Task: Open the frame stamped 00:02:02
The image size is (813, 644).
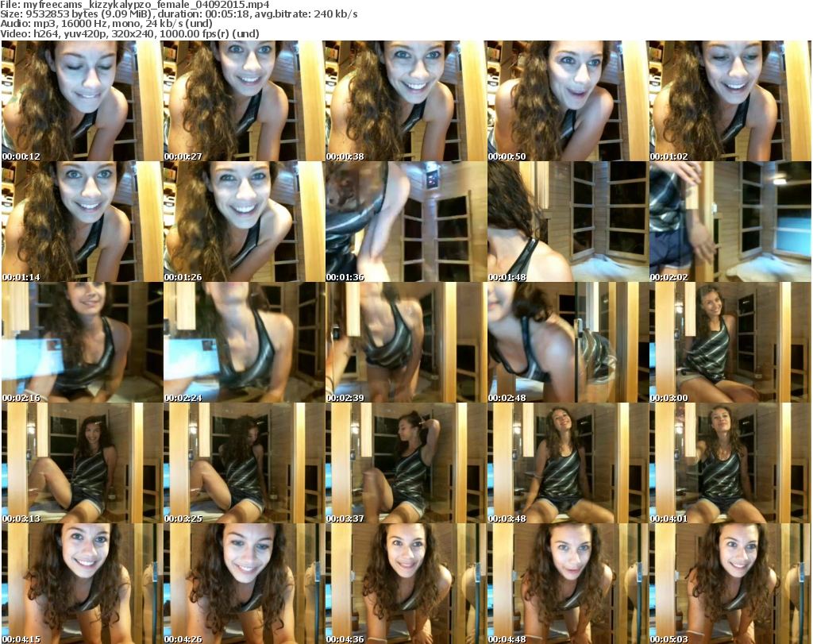Action: click(x=730, y=222)
